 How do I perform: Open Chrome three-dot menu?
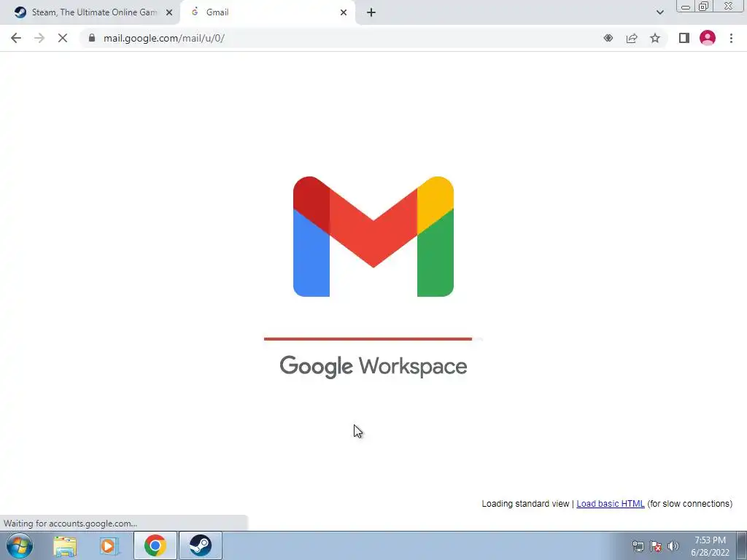(731, 38)
